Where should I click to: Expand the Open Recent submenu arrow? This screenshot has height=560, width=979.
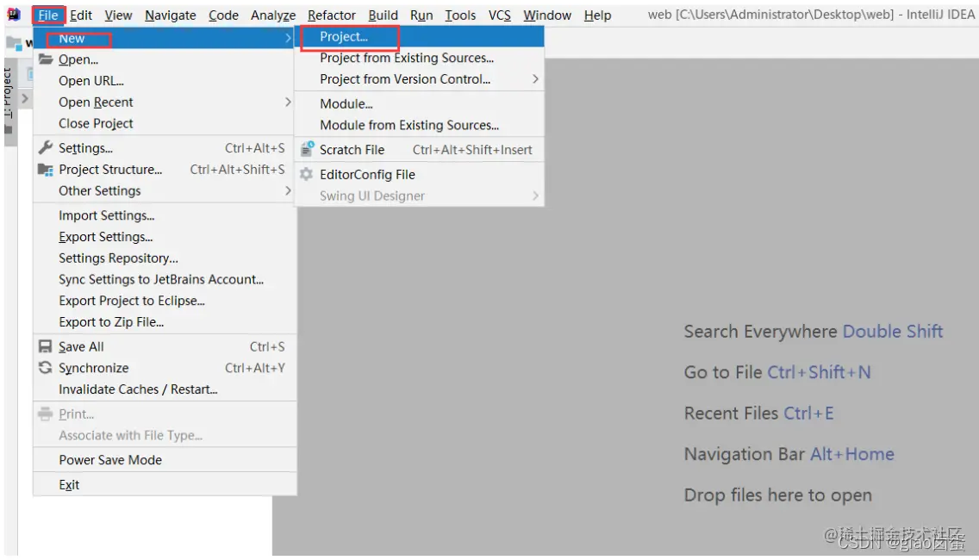(288, 102)
